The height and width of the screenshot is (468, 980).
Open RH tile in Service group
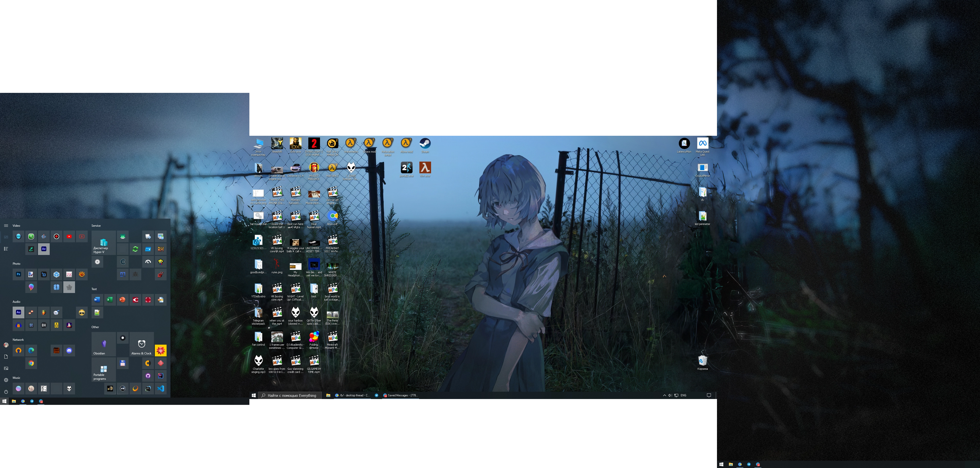pos(160,249)
